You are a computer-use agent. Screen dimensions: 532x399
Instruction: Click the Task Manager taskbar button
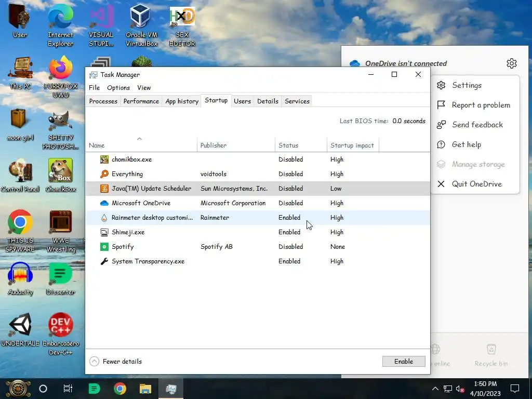[171, 389]
